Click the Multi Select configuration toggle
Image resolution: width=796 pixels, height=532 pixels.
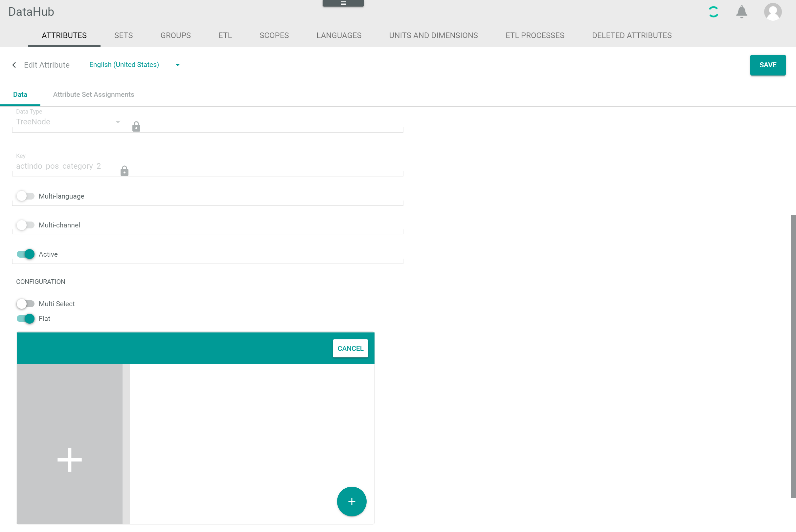[x=26, y=303]
